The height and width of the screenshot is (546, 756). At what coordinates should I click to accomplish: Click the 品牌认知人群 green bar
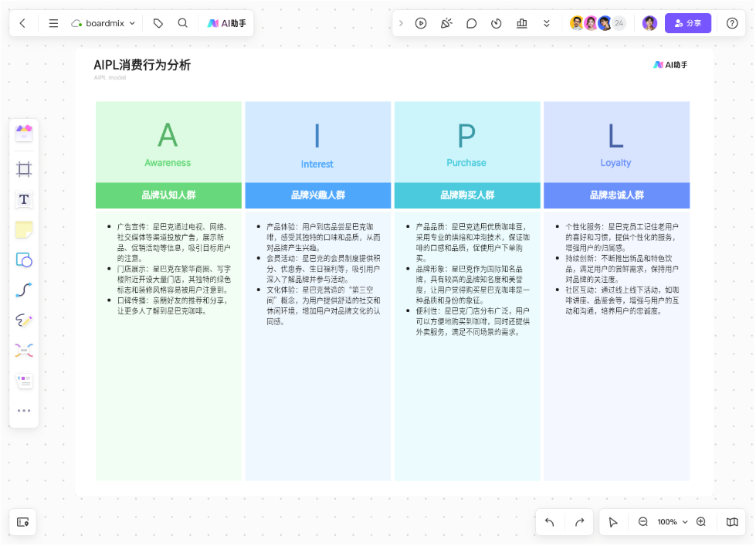click(x=168, y=195)
